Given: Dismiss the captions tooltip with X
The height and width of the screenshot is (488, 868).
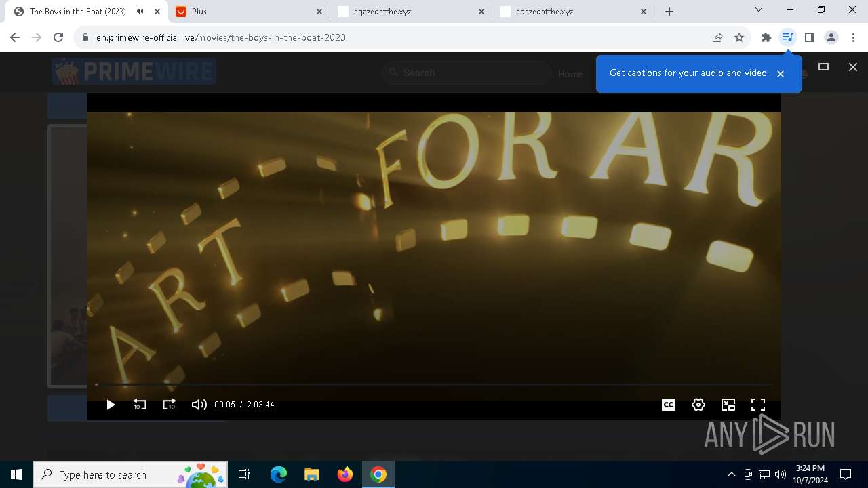Looking at the screenshot, I should coord(781,74).
